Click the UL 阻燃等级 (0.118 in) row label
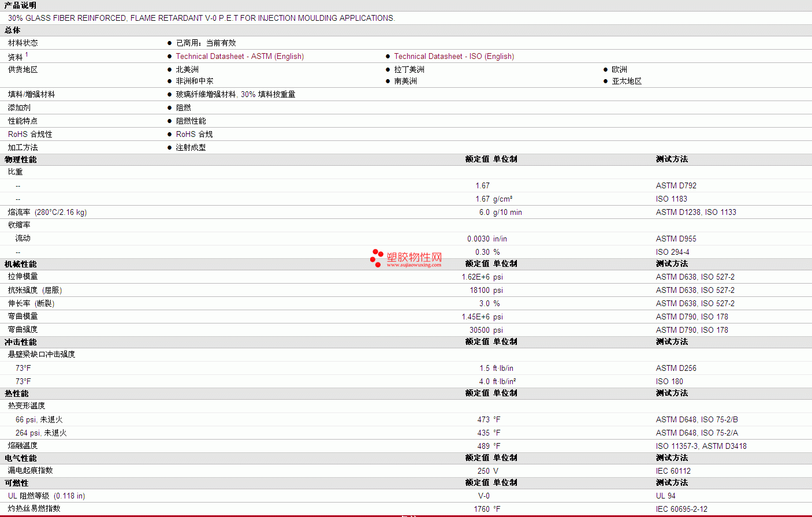Screen dimensions: 812x517 [47, 496]
